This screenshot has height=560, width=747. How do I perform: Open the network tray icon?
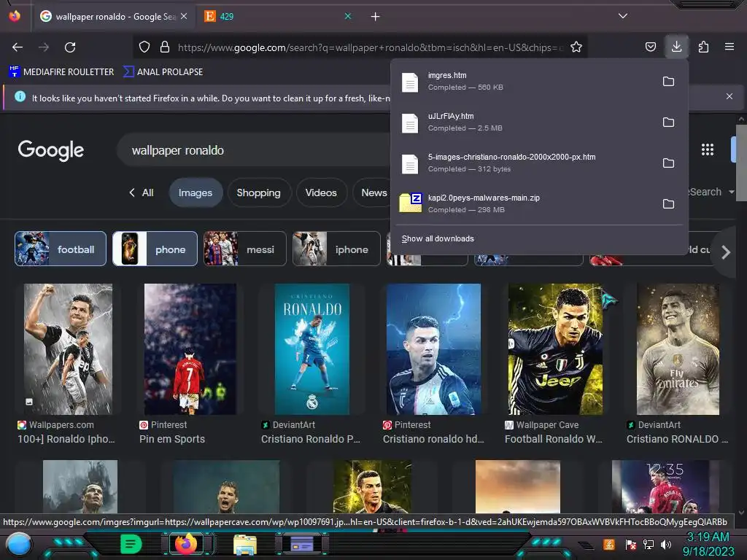click(649, 544)
